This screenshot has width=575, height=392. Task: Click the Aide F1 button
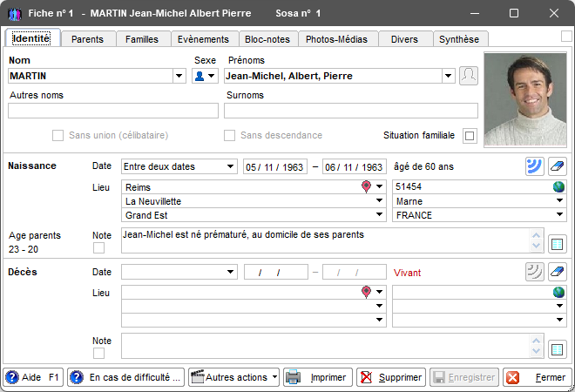(34, 377)
